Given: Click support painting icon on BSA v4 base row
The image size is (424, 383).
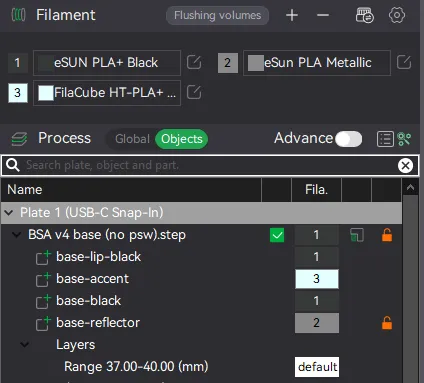Looking at the screenshot, I should [357, 235].
